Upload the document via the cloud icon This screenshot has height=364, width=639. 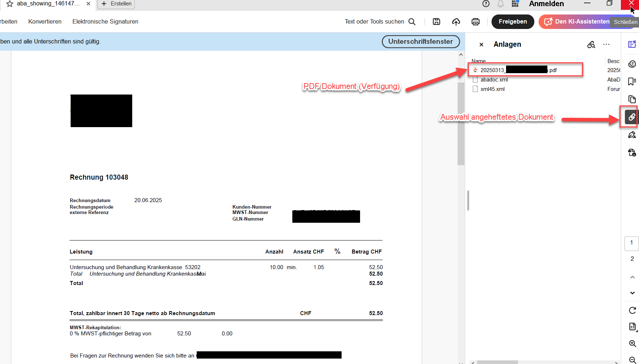click(456, 21)
